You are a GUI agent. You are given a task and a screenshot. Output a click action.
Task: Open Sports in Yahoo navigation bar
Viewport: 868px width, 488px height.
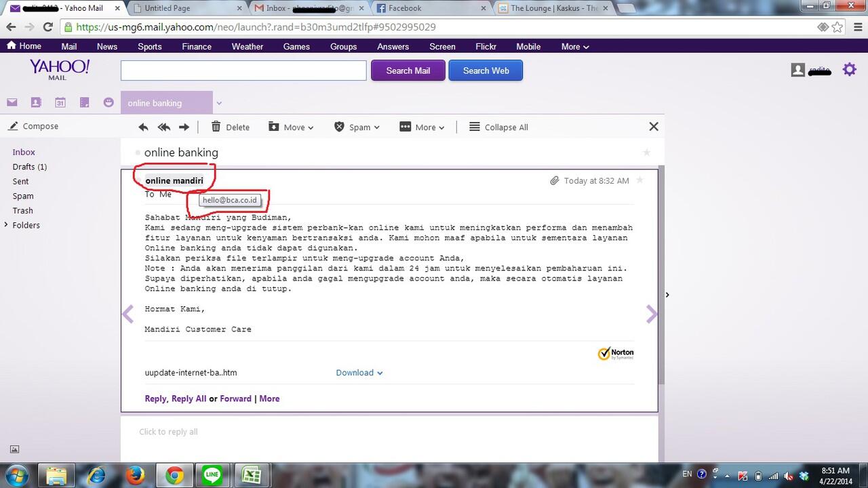pyautogui.click(x=150, y=47)
